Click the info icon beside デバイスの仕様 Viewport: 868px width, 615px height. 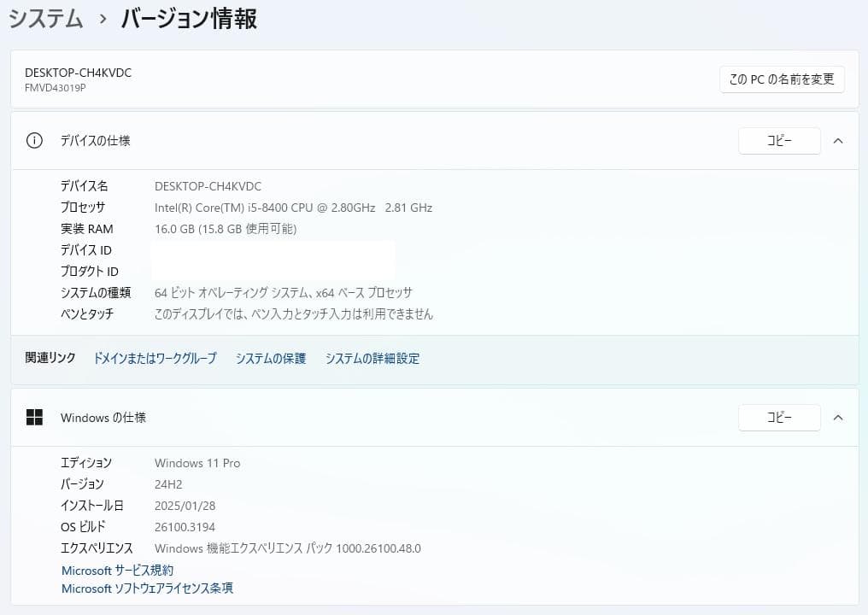click(x=33, y=140)
